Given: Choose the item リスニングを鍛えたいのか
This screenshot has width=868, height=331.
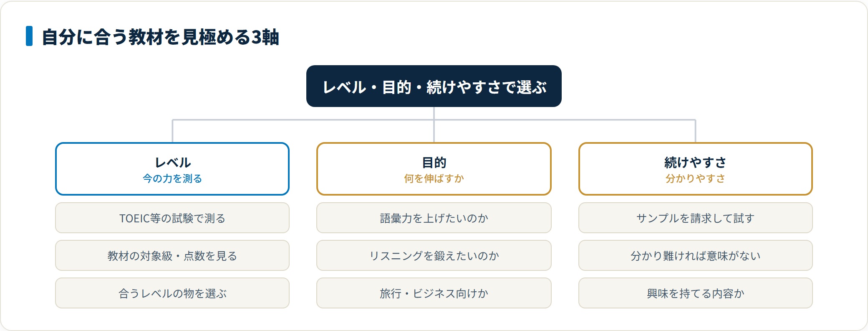Looking at the screenshot, I should pyautogui.click(x=434, y=255).
